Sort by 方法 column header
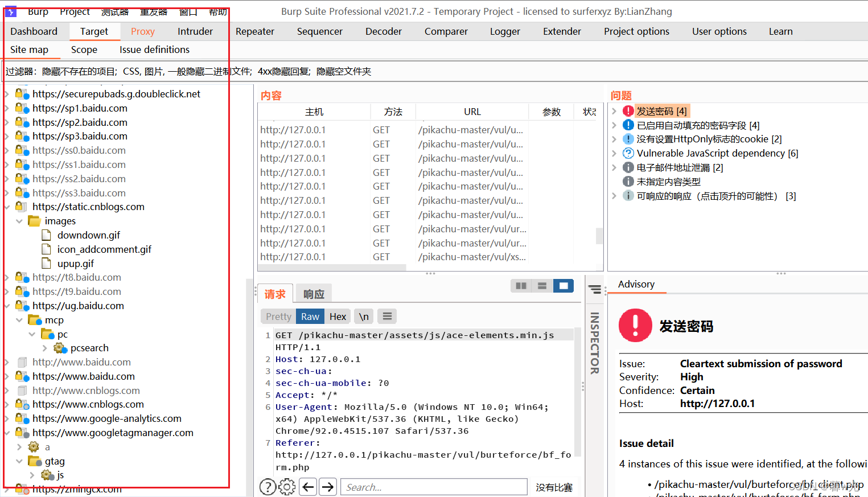This screenshot has height=497, width=868. coord(393,112)
